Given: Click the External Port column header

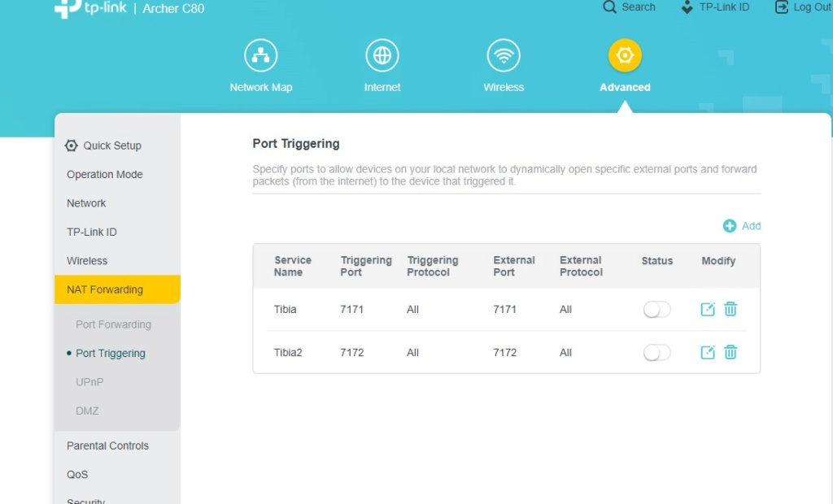Looking at the screenshot, I should [x=514, y=266].
